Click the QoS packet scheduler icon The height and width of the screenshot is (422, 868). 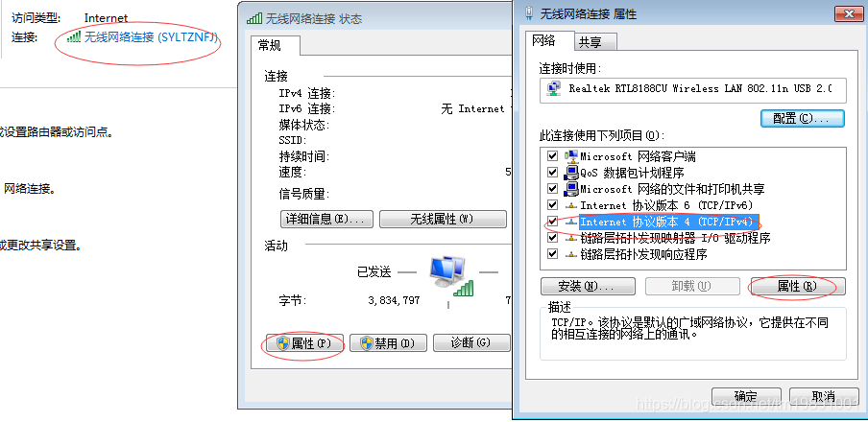[570, 173]
